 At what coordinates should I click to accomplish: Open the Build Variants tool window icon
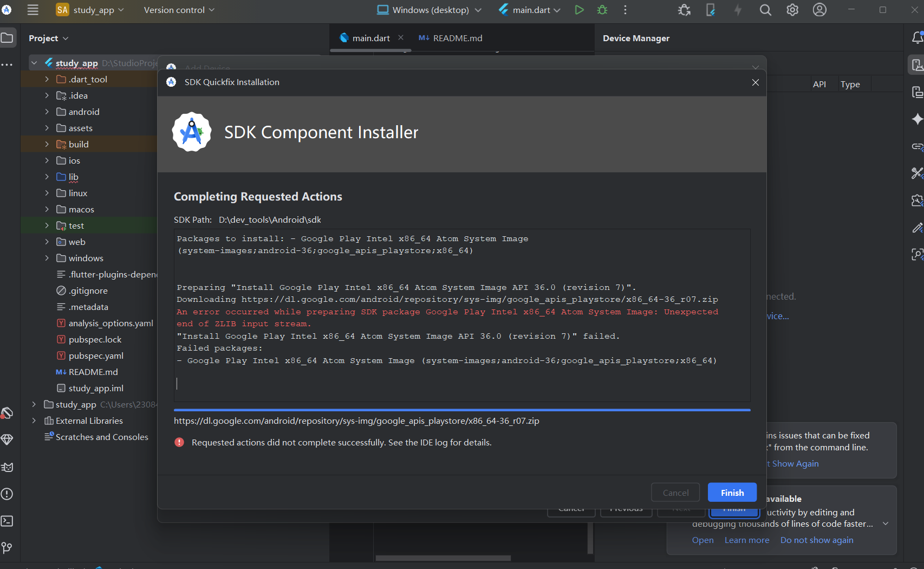coord(7,413)
